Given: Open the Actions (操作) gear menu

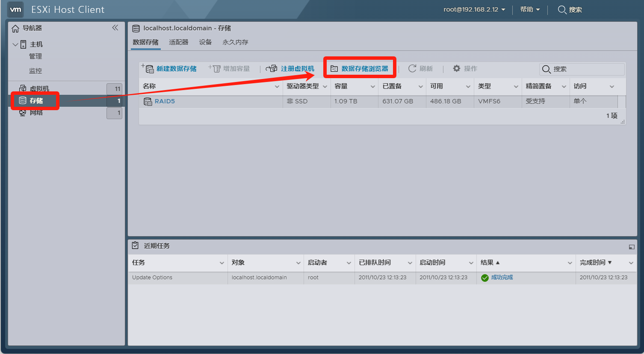Looking at the screenshot, I should [x=457, y=69].
